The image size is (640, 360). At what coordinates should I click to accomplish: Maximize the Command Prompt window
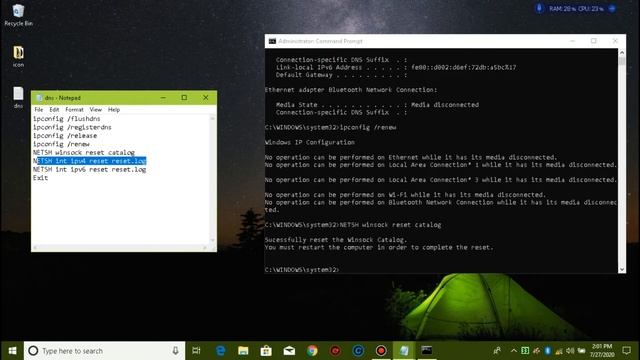pyautogui.click(x=594, y=41)
